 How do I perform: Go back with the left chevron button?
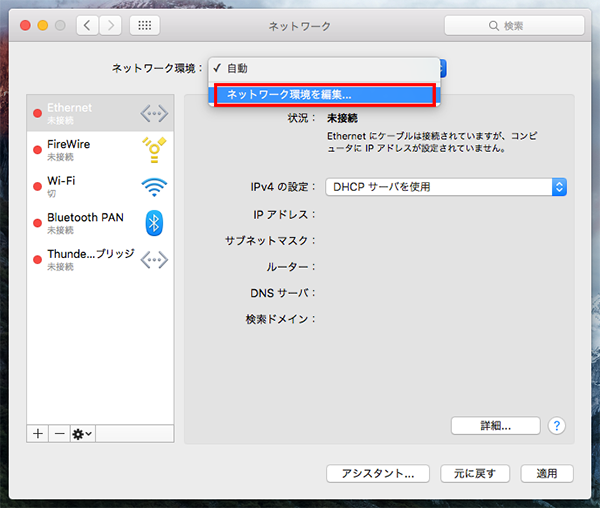[x=88, y=26]
